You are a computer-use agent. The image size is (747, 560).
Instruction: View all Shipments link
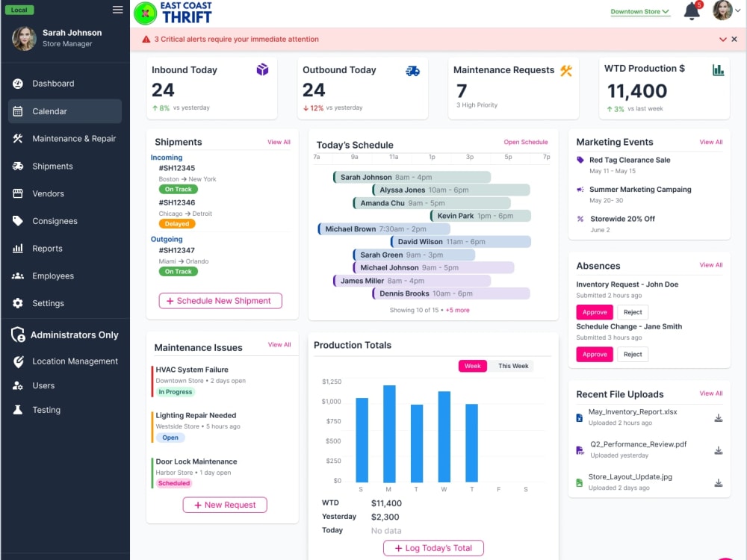coord(279,142)
